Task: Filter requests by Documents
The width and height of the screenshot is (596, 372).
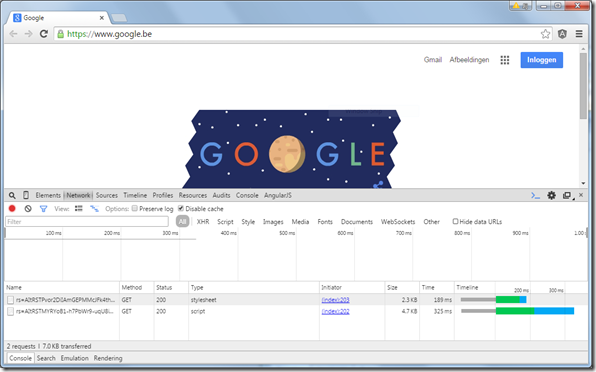Action: pos(357,222)
